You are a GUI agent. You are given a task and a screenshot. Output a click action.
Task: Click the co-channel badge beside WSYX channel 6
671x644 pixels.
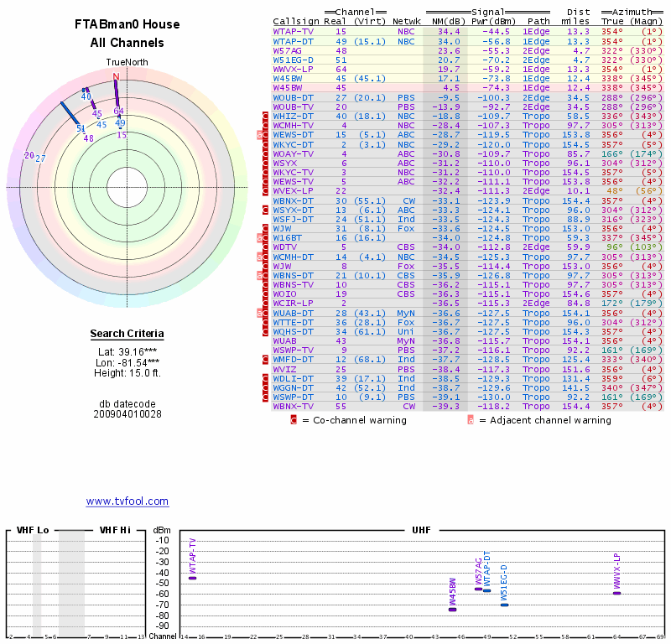pos(265,164)
